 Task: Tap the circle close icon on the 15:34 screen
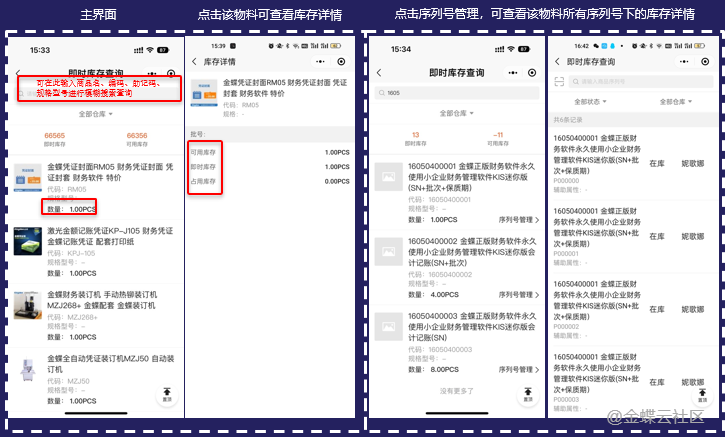coord(532,73)
